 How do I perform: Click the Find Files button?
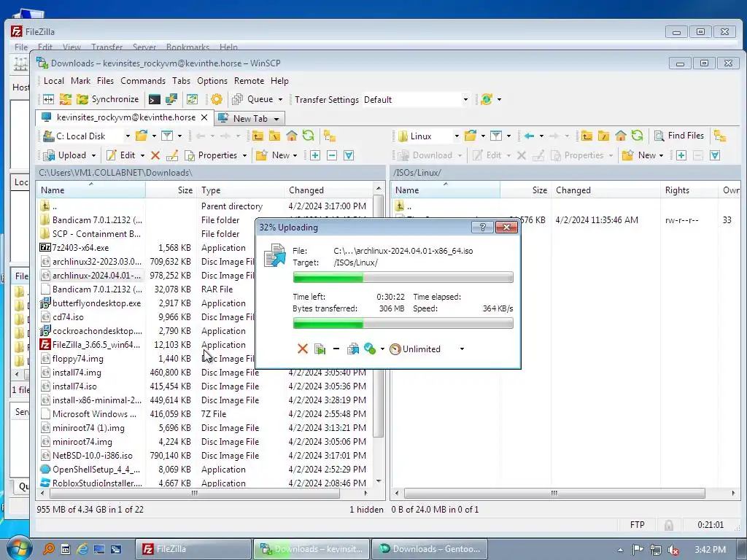click(679, 136)
